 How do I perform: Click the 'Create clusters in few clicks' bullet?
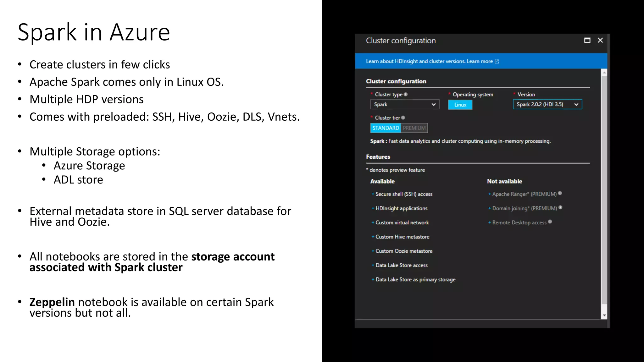point(100,64)
